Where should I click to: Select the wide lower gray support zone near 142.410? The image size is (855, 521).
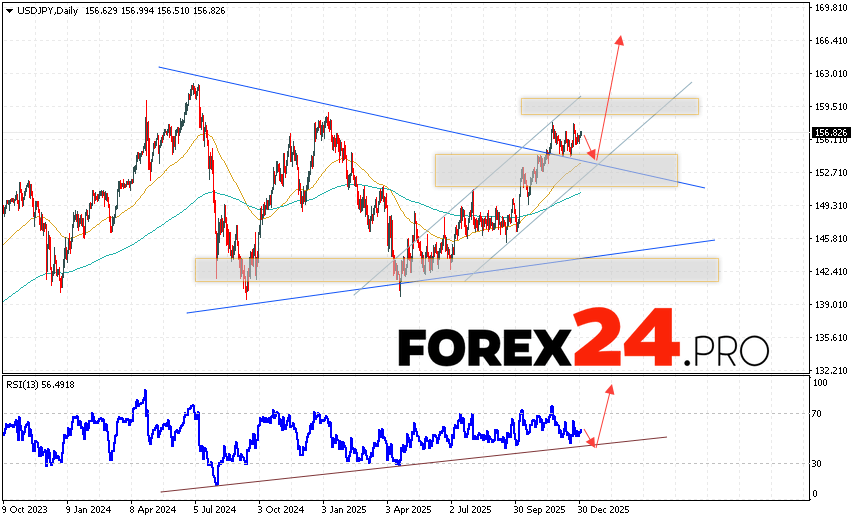click(x=456, y=269)
